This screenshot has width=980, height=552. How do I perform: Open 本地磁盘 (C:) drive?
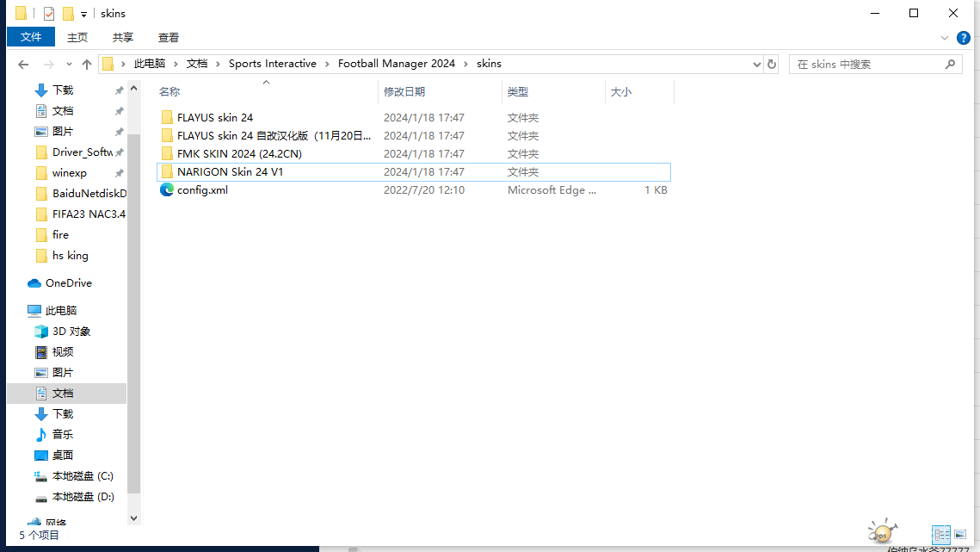(x=83, y=475)
